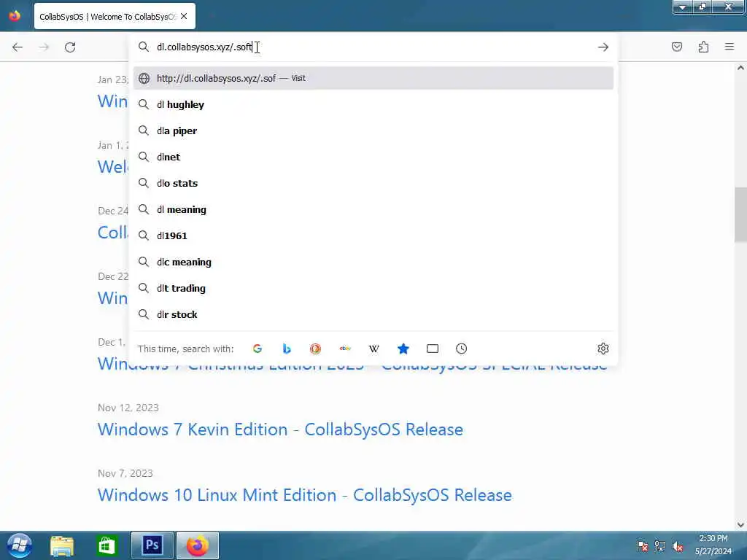Viewport: 747px width, 560px height.
Task: Search this time with eBay
Action: pos(345,349)
